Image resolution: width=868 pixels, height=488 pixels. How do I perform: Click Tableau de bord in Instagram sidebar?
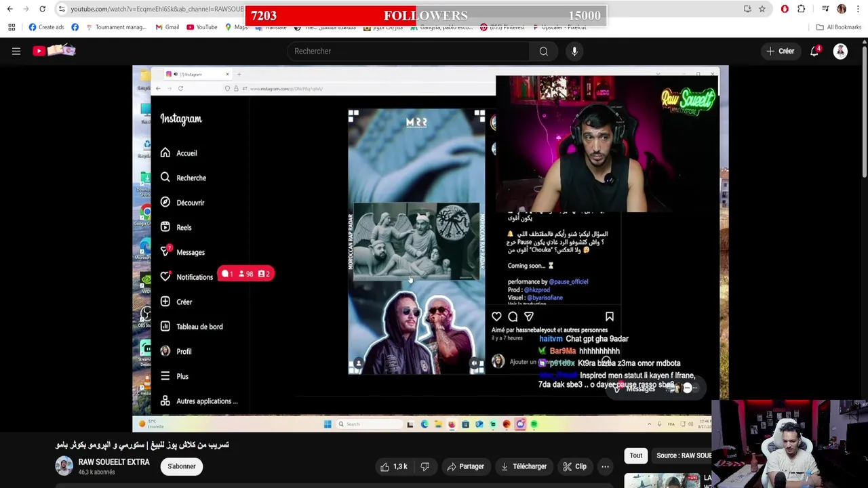191,327
